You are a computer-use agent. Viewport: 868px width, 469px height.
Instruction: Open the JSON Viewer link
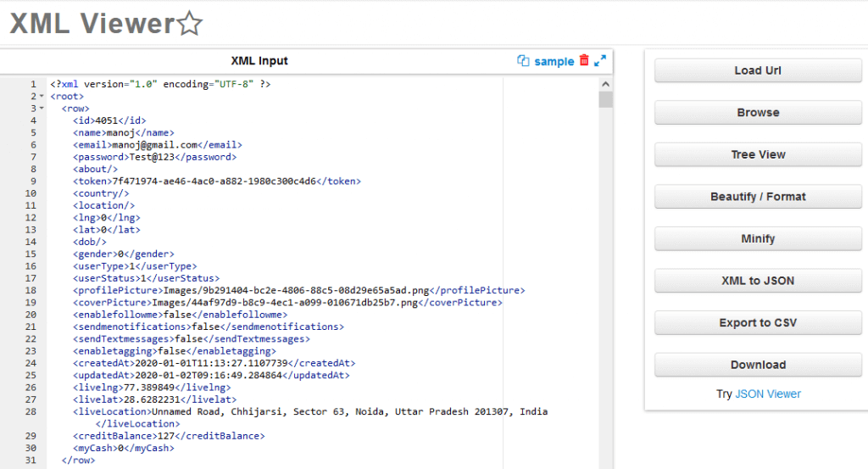[768, 394]
